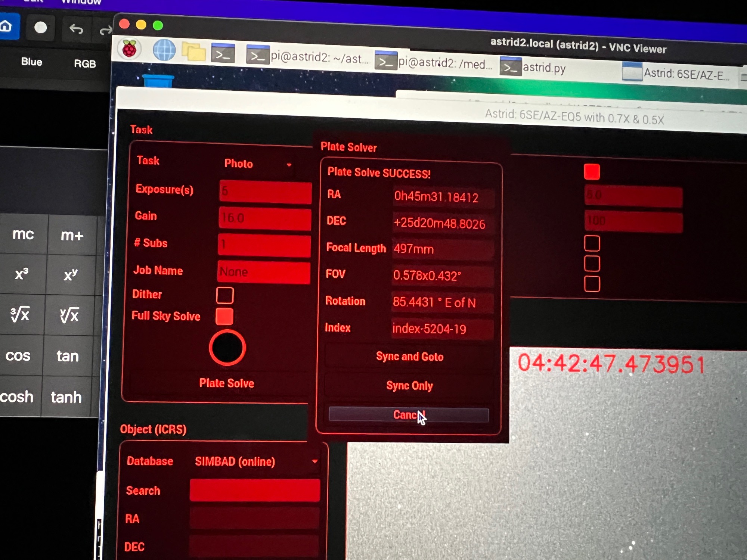
Task: Open the terminal launcher icon
Action: coord(223,54)
